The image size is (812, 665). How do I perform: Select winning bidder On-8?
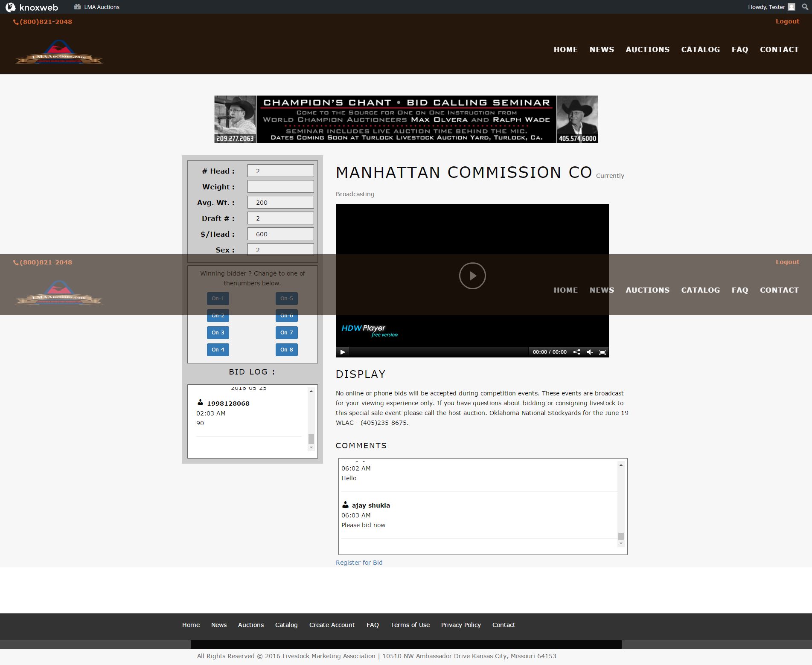point(287,350)
